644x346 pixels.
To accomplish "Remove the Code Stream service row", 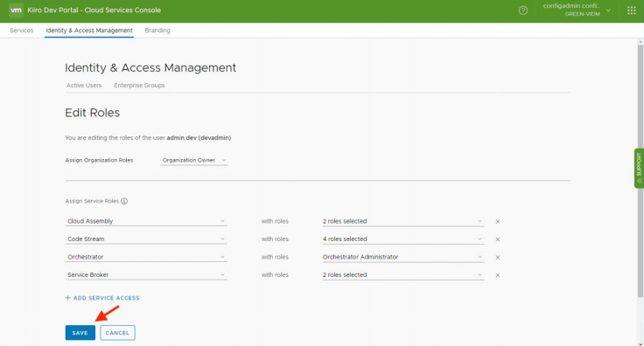I will (x=497, y=239).
